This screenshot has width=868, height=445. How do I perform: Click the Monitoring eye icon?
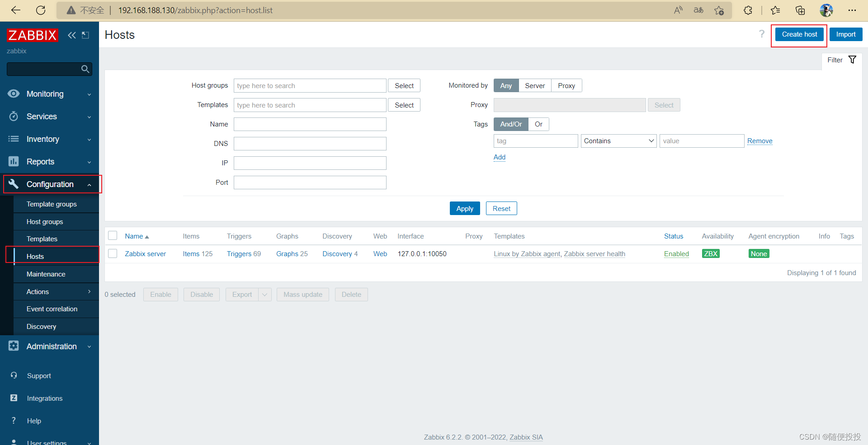(14, 94)
